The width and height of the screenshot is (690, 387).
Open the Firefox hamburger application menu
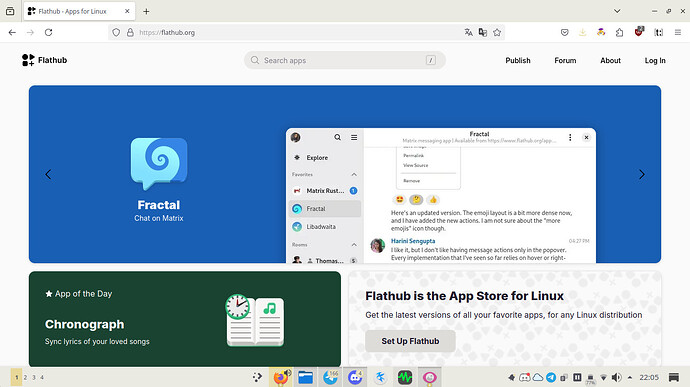[678, 32]
